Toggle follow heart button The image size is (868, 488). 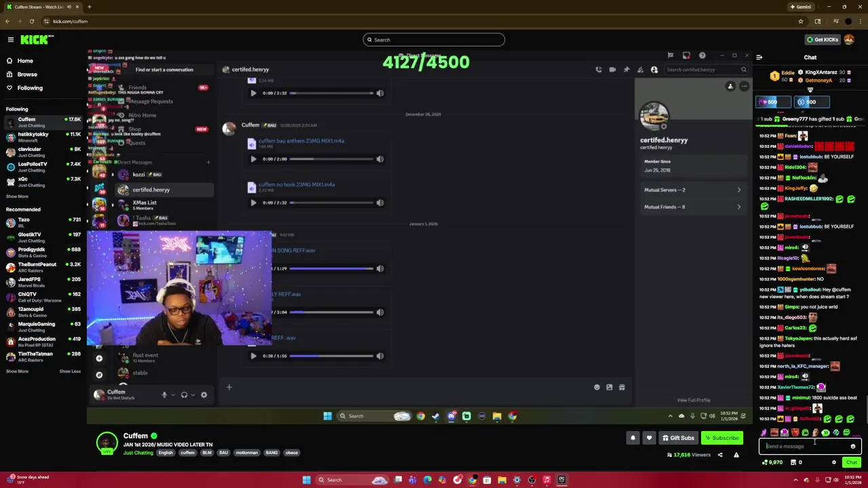649,439
